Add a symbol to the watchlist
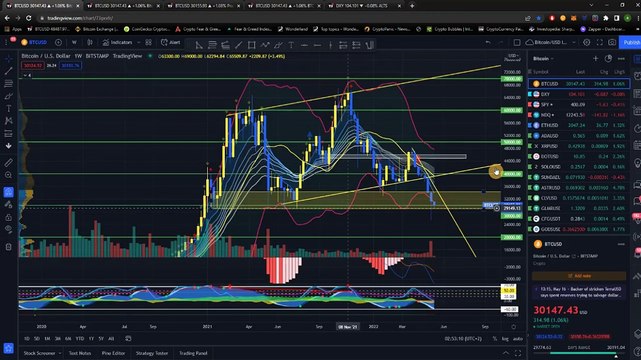 tap(595, 58)
